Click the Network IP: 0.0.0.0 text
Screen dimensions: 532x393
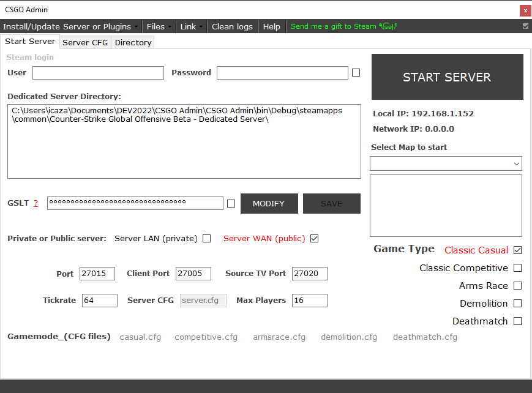click(413, 129)
